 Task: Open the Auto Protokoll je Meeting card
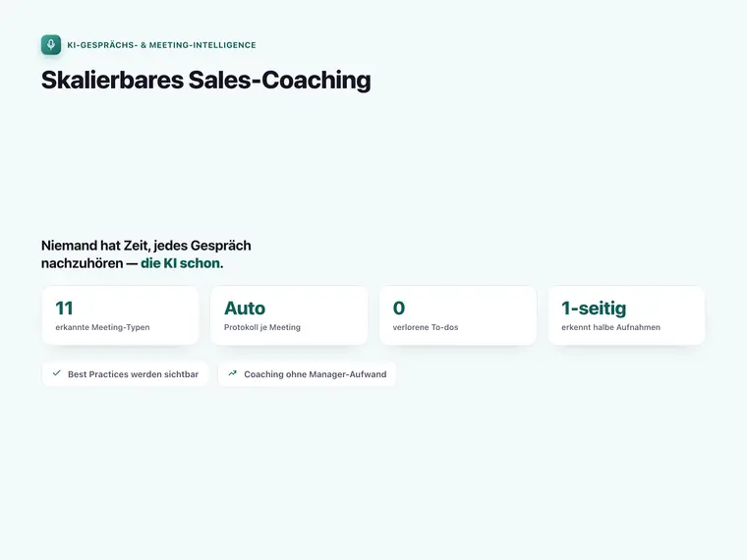289,315
